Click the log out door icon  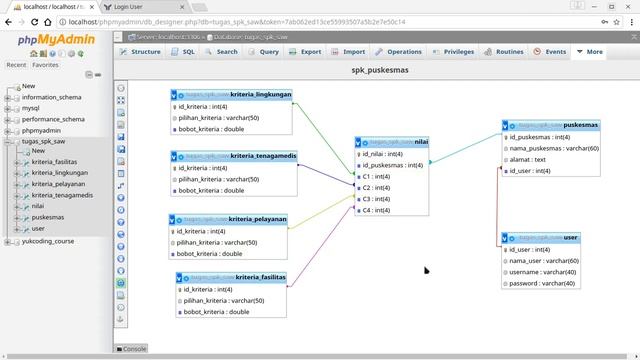(x=43, y=53)
